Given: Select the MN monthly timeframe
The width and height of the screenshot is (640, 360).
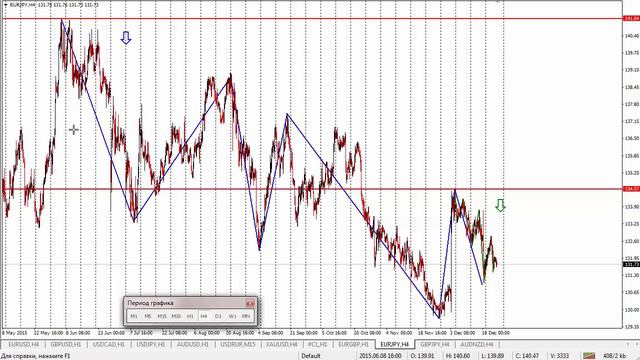Looking at the screenshot, I should tap(246, 316).
